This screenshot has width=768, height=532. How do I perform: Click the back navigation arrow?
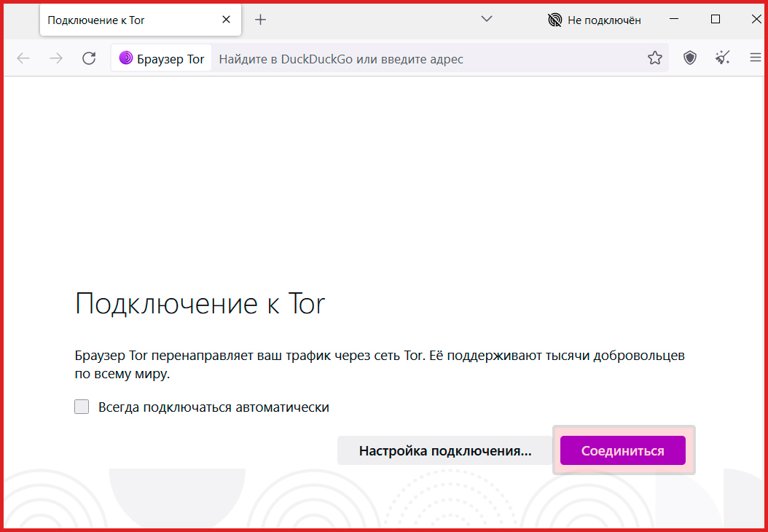point(23,59)
